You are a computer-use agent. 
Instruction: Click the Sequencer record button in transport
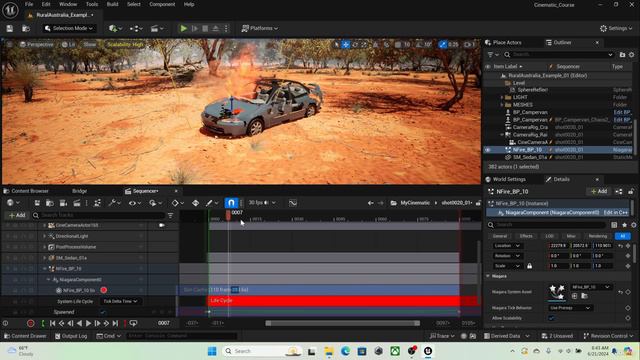(30, 323)
